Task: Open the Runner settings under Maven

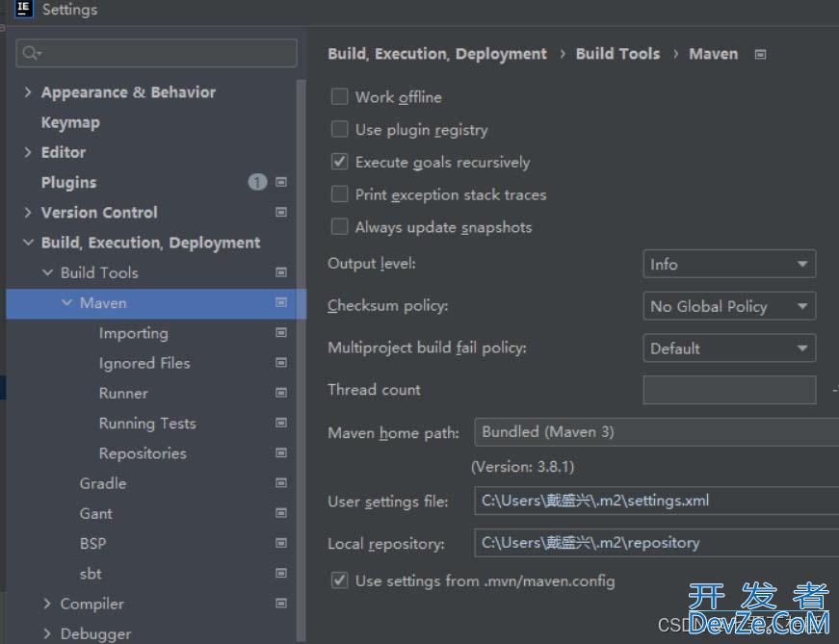Action: pos(123,393)
